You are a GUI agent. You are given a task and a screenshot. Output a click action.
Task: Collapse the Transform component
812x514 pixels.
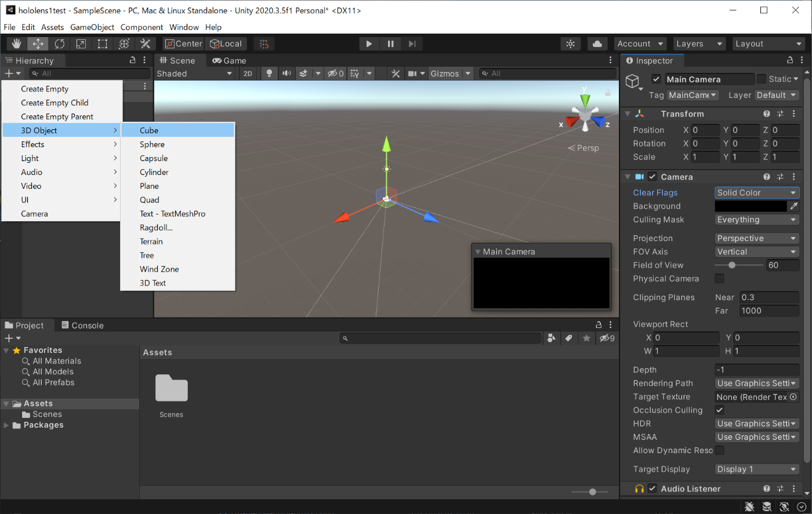628,114
